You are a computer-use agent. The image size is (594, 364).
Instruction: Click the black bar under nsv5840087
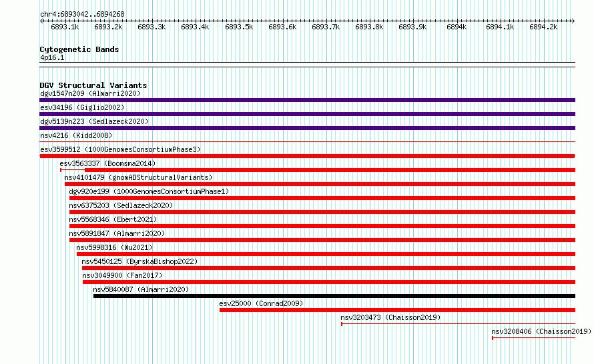(x=334, y=296)
